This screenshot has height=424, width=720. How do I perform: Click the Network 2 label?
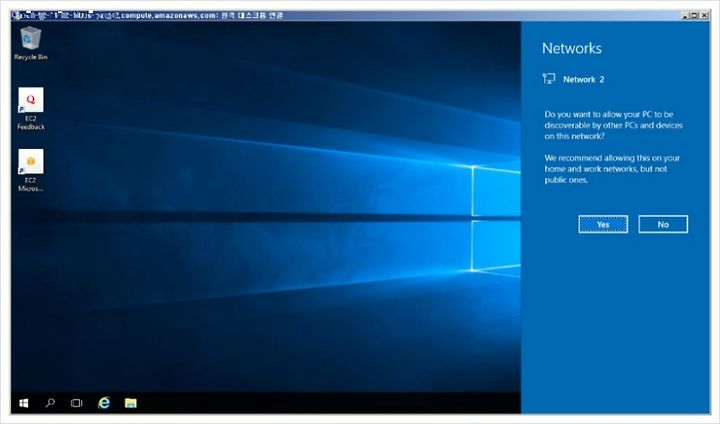click(x=584, y=79)
